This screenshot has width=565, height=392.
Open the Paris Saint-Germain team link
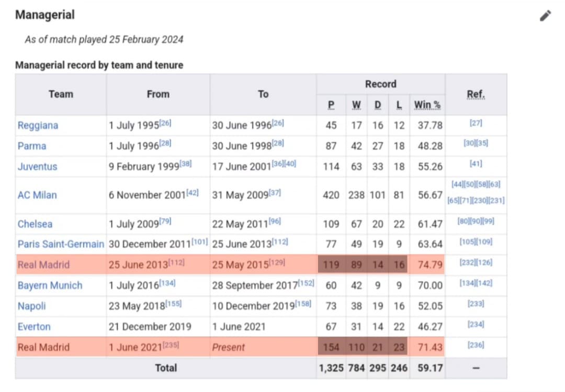(61, 244)
